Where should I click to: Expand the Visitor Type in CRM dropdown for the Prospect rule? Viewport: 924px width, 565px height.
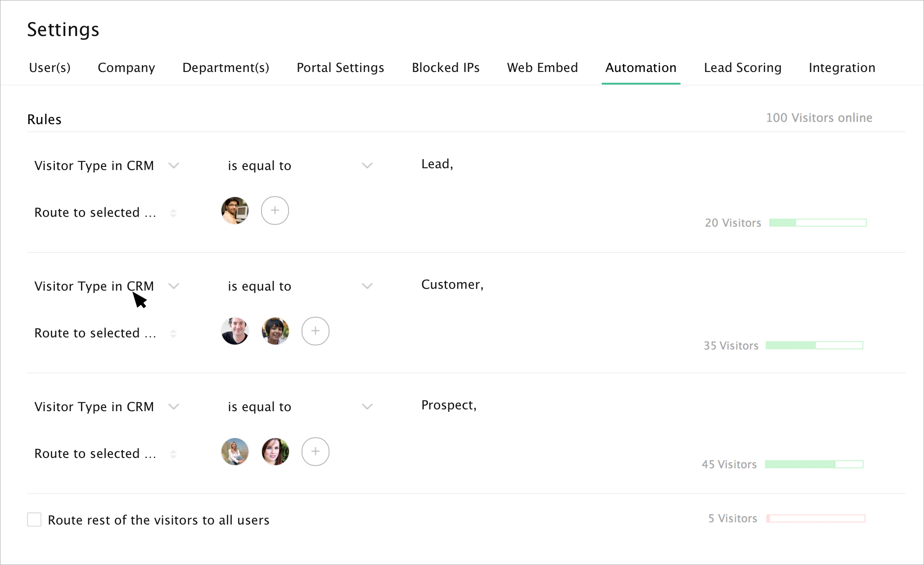pyautogui.click(x=174, y=407)
